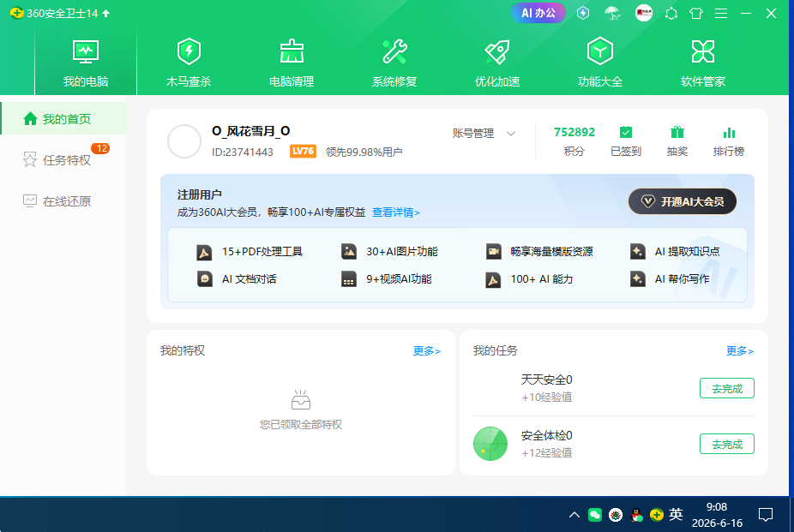Click 去完成 for 天天安全0 task

726,388
